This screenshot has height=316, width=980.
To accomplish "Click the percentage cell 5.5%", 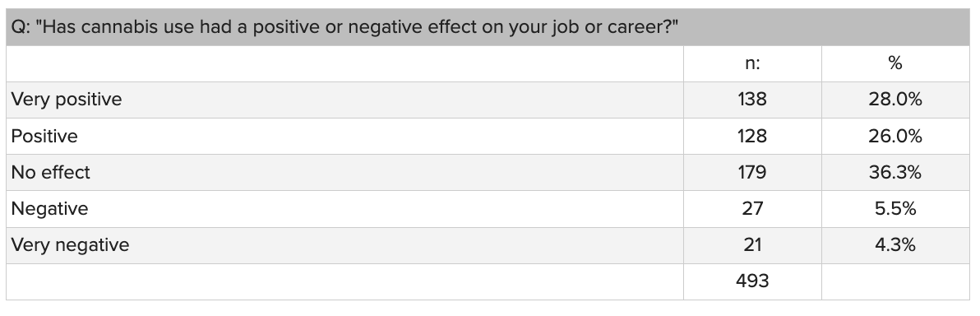I will point(895,208).
